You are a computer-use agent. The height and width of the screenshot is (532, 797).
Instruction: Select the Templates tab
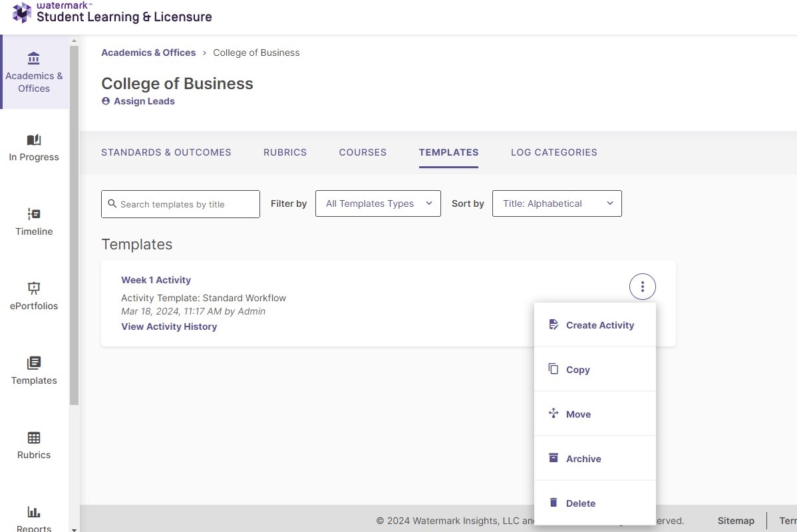(x=449, y=152)
